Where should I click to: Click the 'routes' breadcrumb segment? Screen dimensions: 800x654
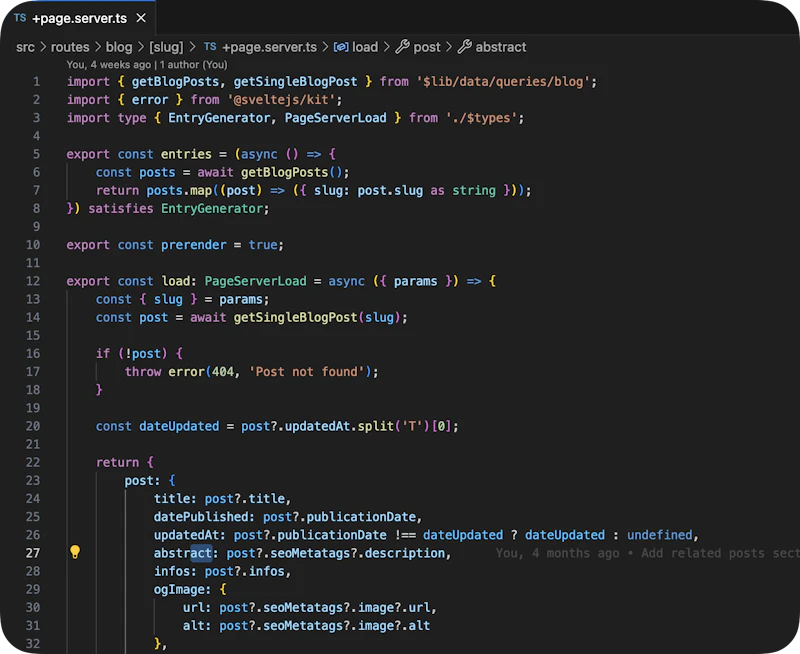70,47
